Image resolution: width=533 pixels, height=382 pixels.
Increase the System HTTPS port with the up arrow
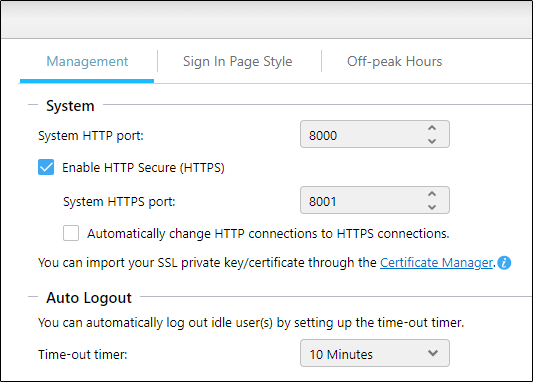(432, 194)
